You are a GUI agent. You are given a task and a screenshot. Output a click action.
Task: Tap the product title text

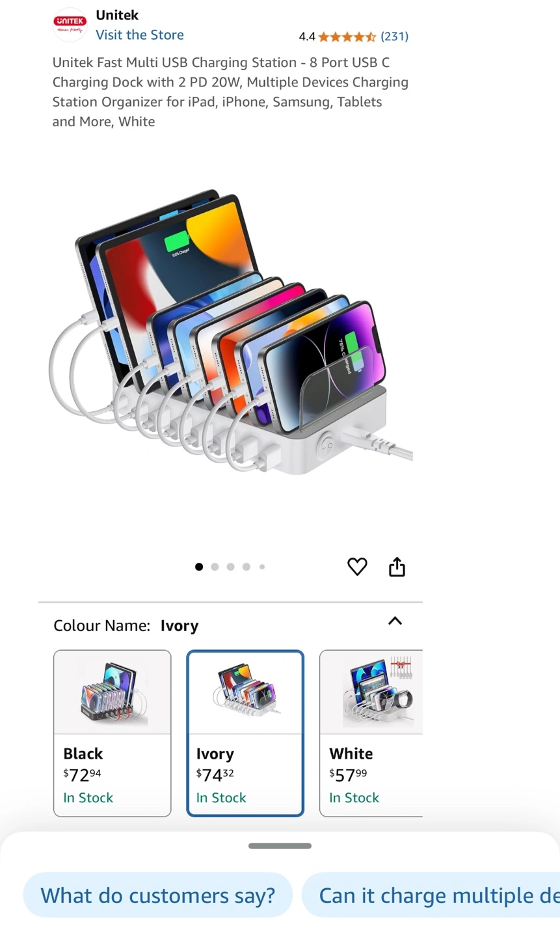coord(231,92)
